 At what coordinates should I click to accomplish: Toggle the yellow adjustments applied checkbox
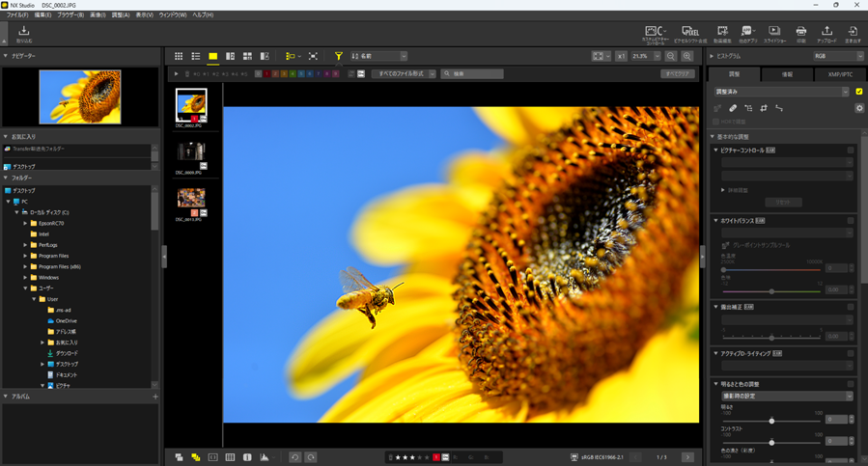coord(858,92)
